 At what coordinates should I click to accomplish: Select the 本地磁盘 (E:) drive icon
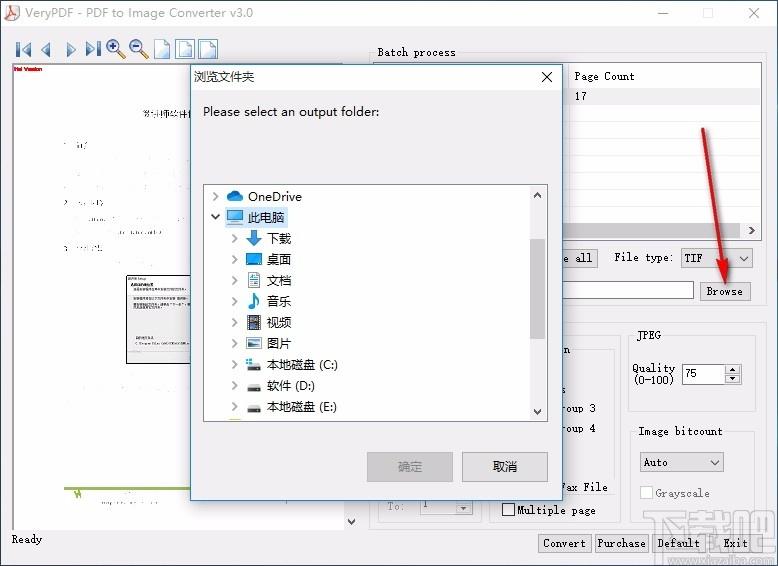(254, 408)
